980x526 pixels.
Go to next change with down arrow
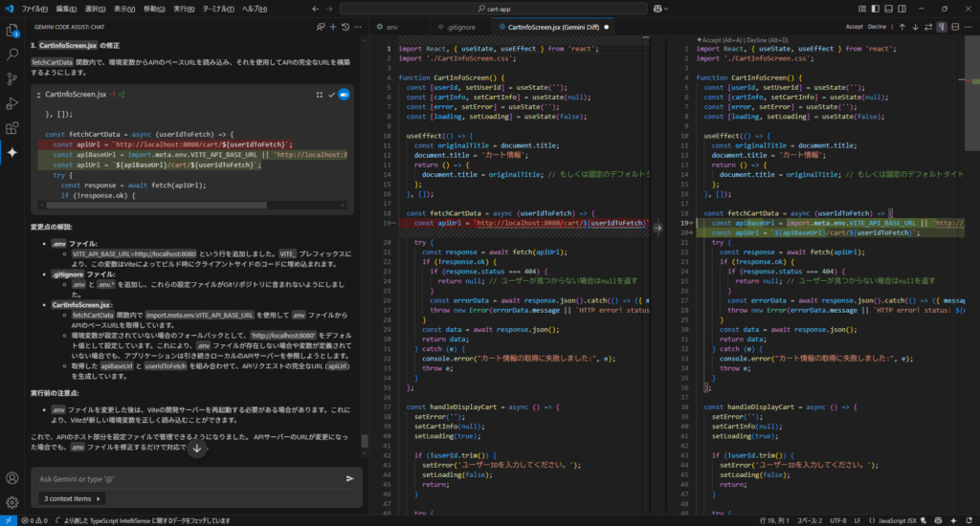click(915, 27)
